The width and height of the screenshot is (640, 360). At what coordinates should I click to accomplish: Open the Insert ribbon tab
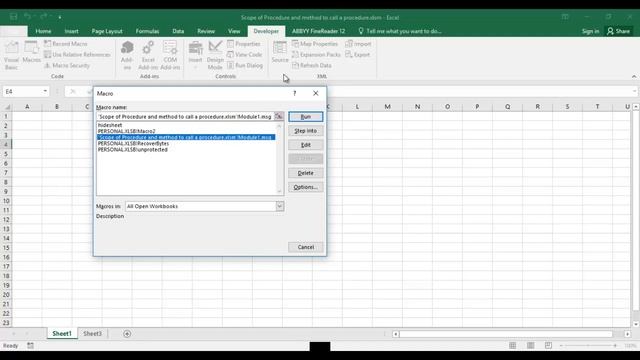pyautogui.click(x=71, y=31)
